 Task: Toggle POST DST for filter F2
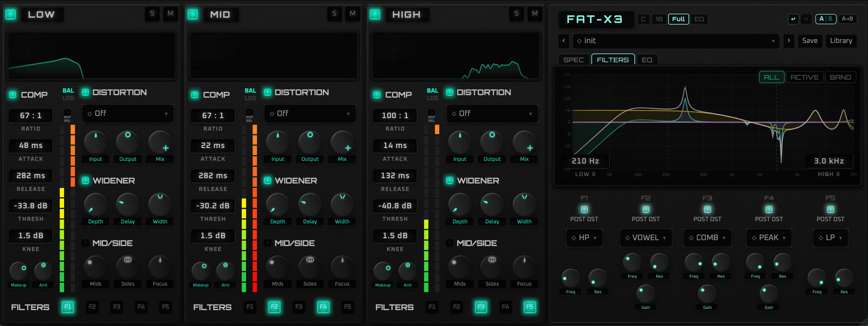[x=645, y=209]
